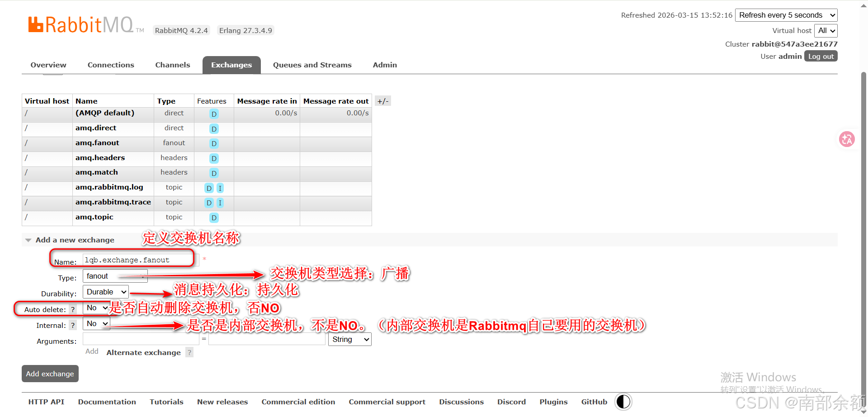The image size is (868, 417).
Task: Sort by the Virtual host column header
Action: tap(47, 101)
